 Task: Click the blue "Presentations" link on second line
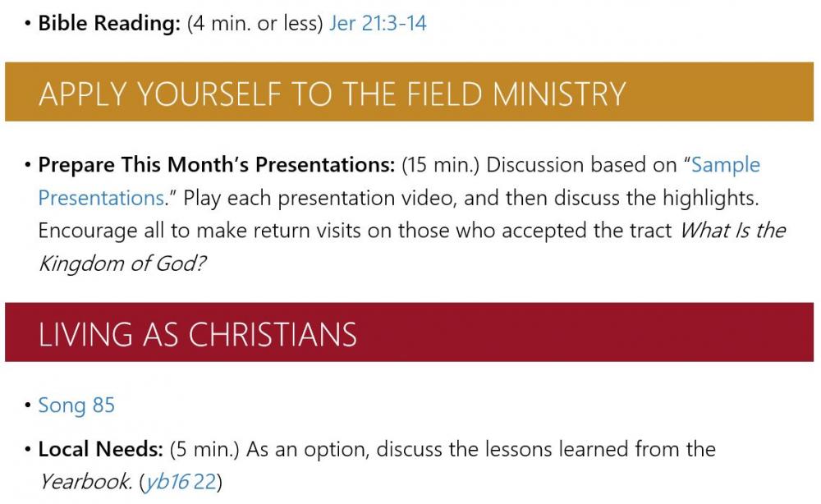(x=101, y=198)
